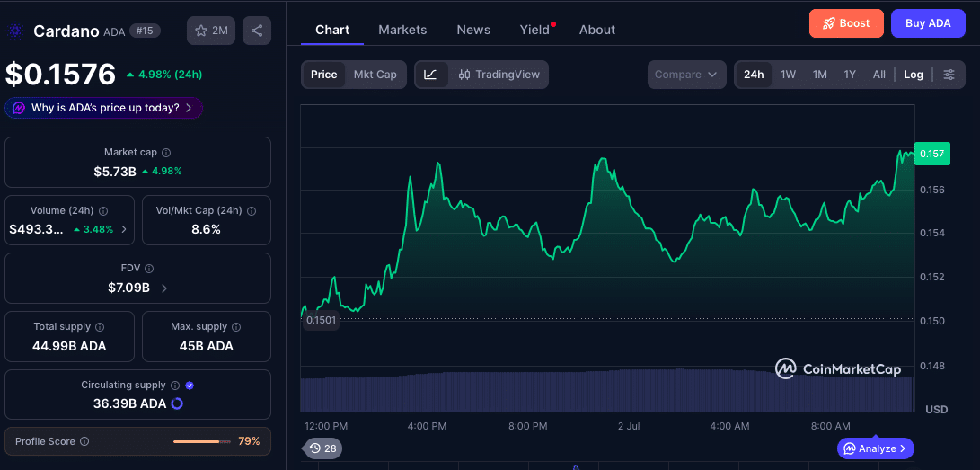Click the $0.1576 price text

(x=60, y=75)
